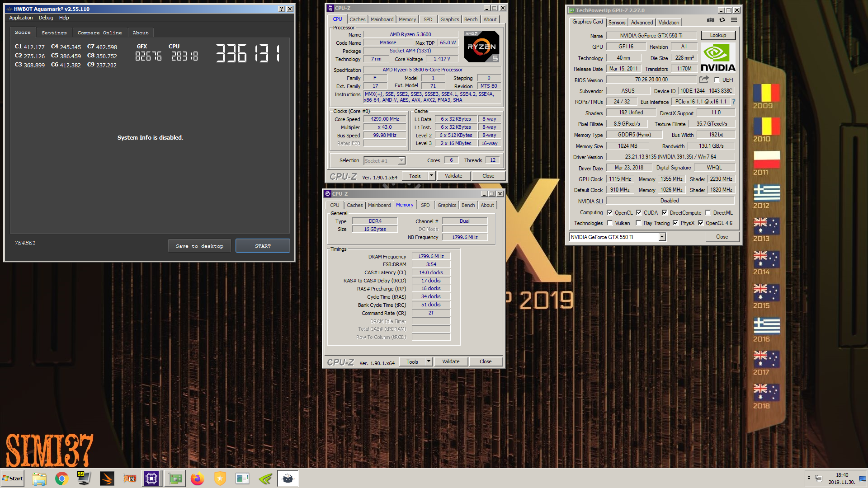Take a GPU-Z screenshot with the camera icon
The height and width of the screenshot is (488, 868).
click(711, 20)
